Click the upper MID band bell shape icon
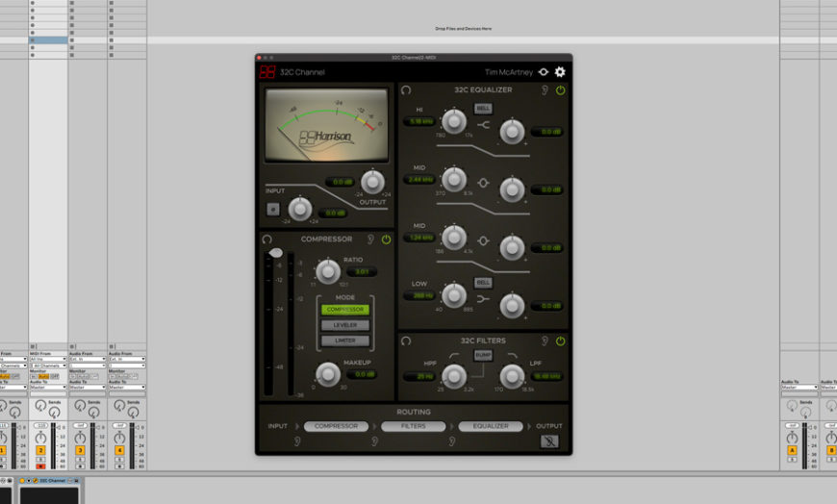Image resolution: width=837 pixels, height=504 pixels. pos(483,183)
